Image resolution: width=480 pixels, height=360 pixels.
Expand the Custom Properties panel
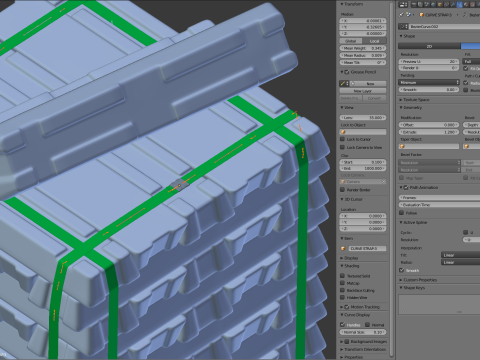click(401, 280)
